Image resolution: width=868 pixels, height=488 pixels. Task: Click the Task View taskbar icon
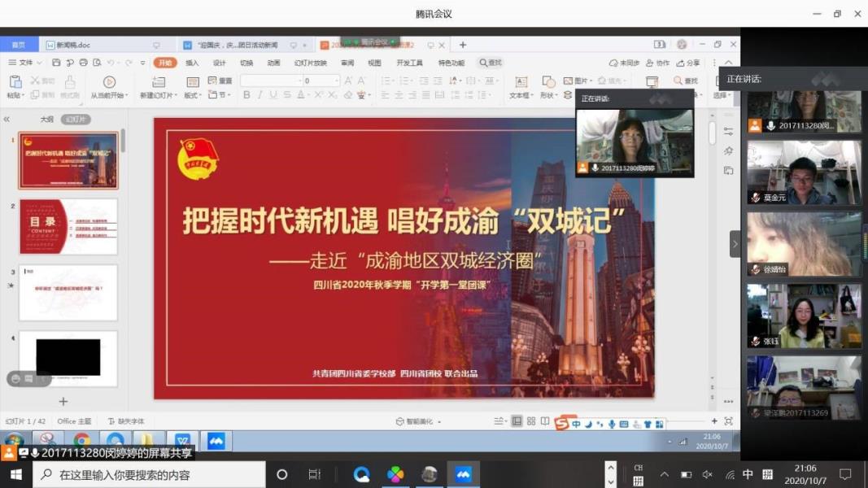click(315, 474)
